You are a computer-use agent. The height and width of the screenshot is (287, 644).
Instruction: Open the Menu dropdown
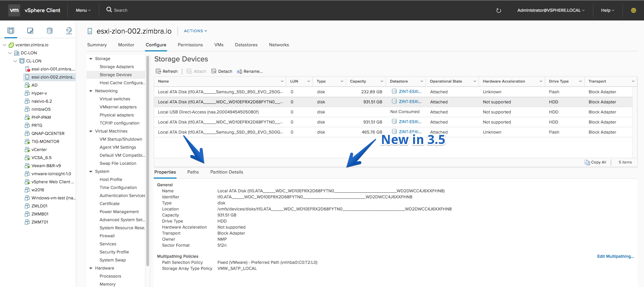[83, 10]
